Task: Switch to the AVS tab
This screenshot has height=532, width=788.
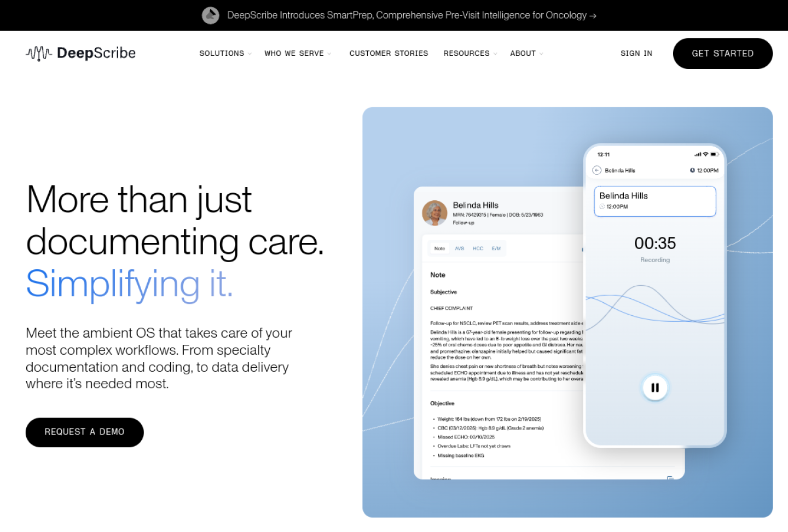Action: (459, 248)
